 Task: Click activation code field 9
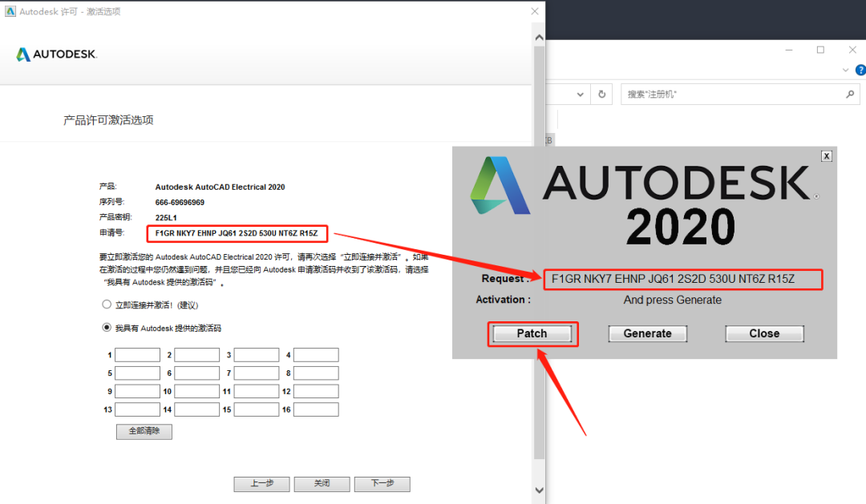138,391
